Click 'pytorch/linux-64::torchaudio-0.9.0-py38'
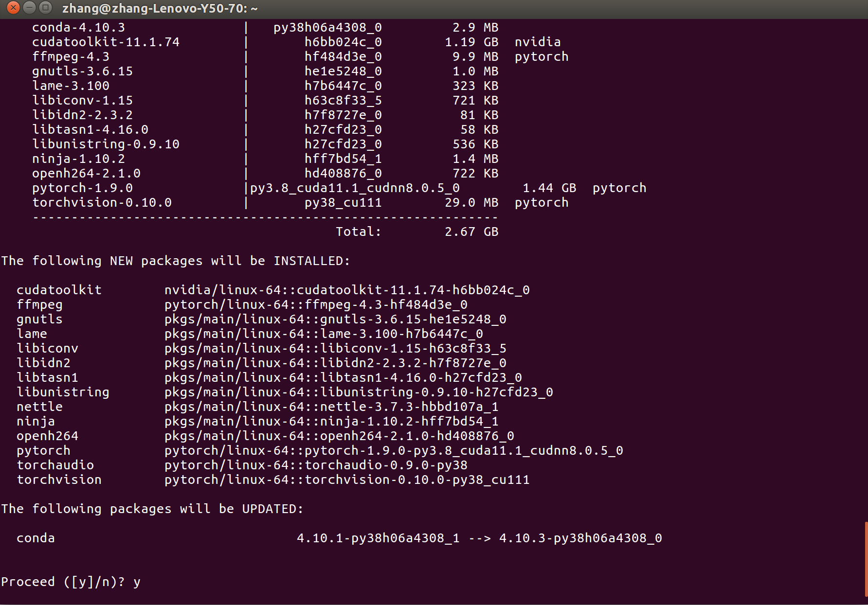This screenshot has height=605, width=868. tap(316, 465)
